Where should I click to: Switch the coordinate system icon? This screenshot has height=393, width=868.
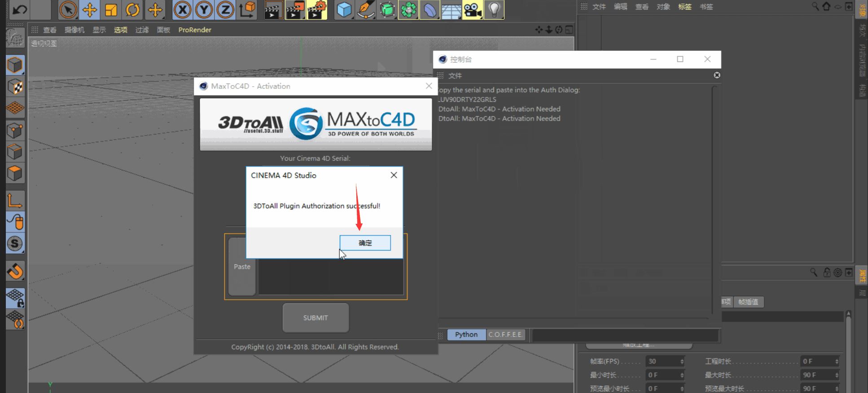pyautogui.click(x=247, y=9)
